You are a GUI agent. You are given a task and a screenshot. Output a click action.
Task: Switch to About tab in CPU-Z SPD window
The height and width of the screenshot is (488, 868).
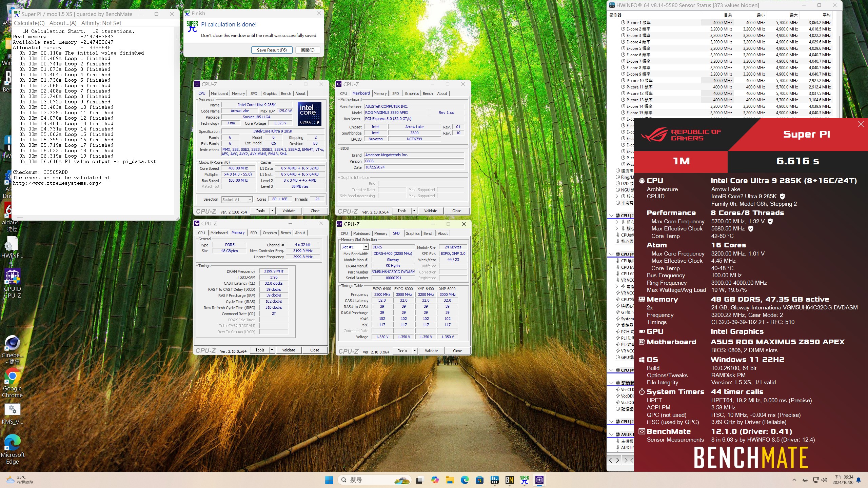point(442,233)
